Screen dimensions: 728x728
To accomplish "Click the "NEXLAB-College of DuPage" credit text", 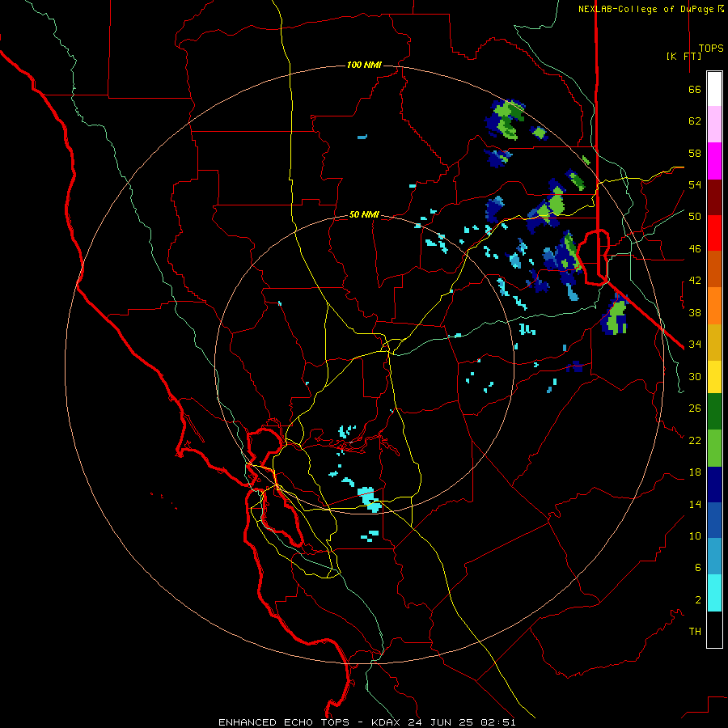I will tap(645, 9).
